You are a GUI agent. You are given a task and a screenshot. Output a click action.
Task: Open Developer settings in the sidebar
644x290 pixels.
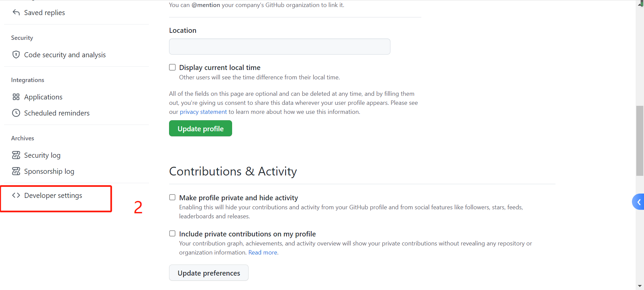pos(53,196)
